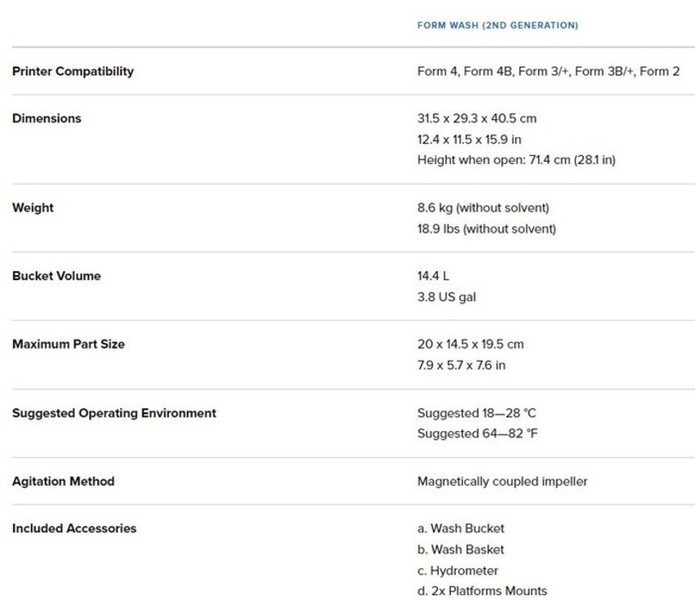This screenshot has height=600, width=695.
Task: Click the 14.4 L volume value
Action: tap(433, 276)
